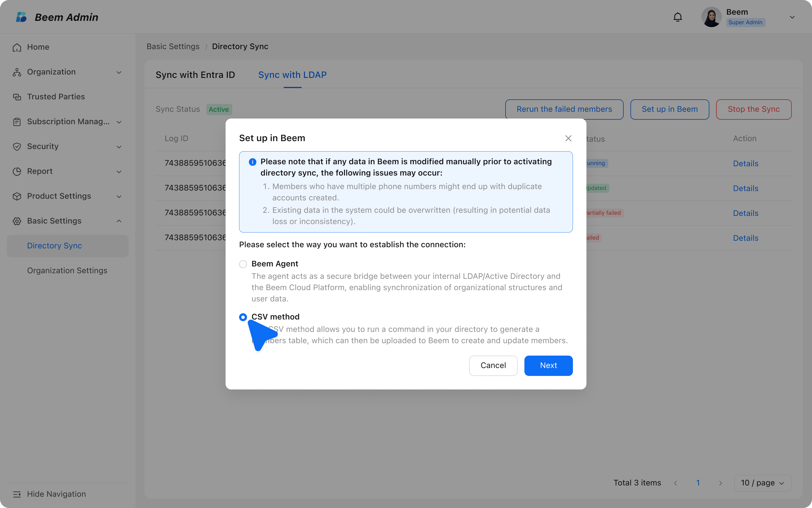Click the Action column header
812x508 pixels.
(745, 138)
